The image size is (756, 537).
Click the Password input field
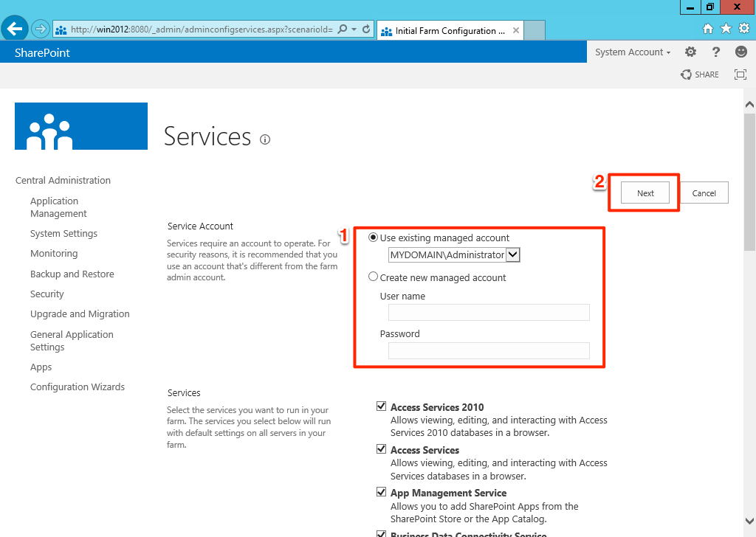(489, 350)
